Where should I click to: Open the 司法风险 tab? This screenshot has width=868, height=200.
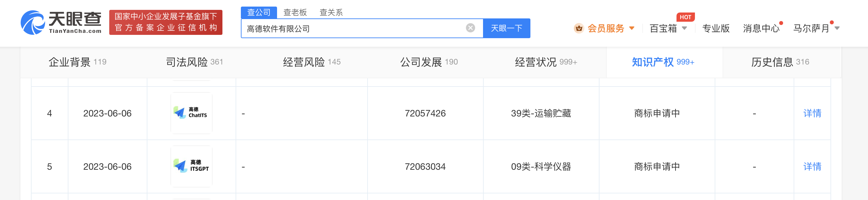tap(194, 62)
